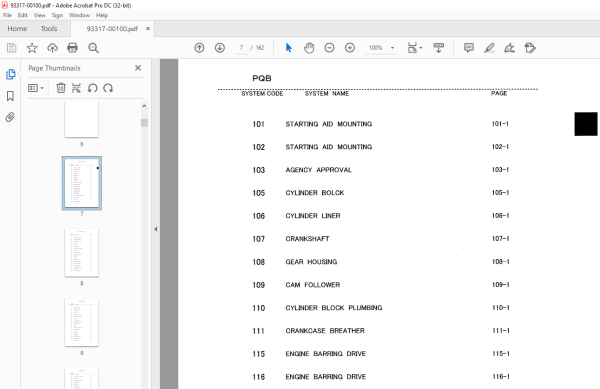The image size is (600, 389).
Task: Click the Zoom in plus icon
Action: 350,48
